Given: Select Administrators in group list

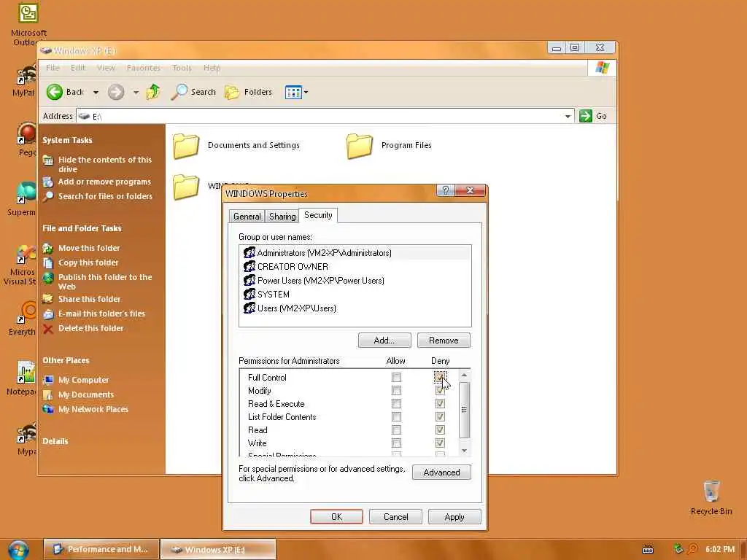Looking at the screenshot, I should [x=355, y=253].
